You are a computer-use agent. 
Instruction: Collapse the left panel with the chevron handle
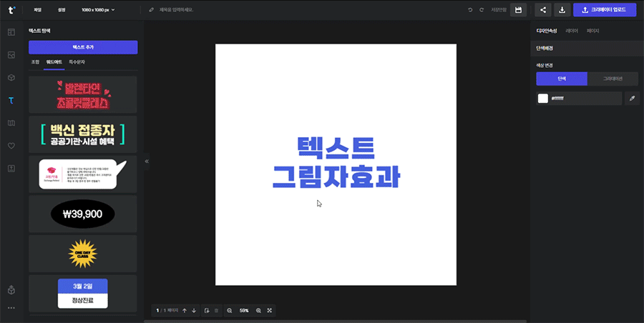[x=147, y=161]
